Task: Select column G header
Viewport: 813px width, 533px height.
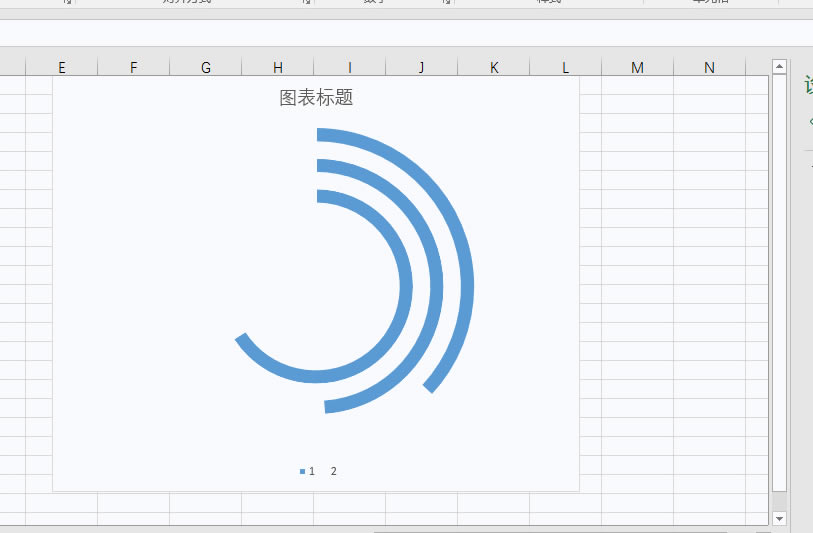Action: point(206,67)
